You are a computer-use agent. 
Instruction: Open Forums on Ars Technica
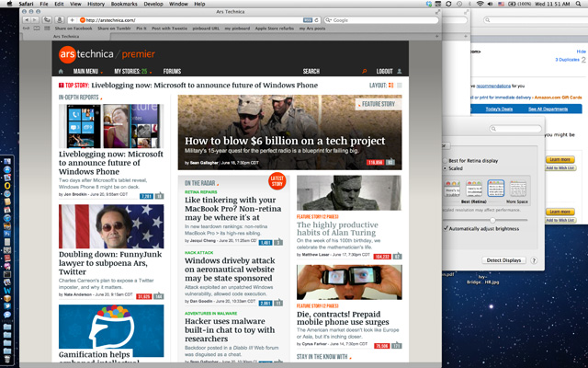point(172,72)
